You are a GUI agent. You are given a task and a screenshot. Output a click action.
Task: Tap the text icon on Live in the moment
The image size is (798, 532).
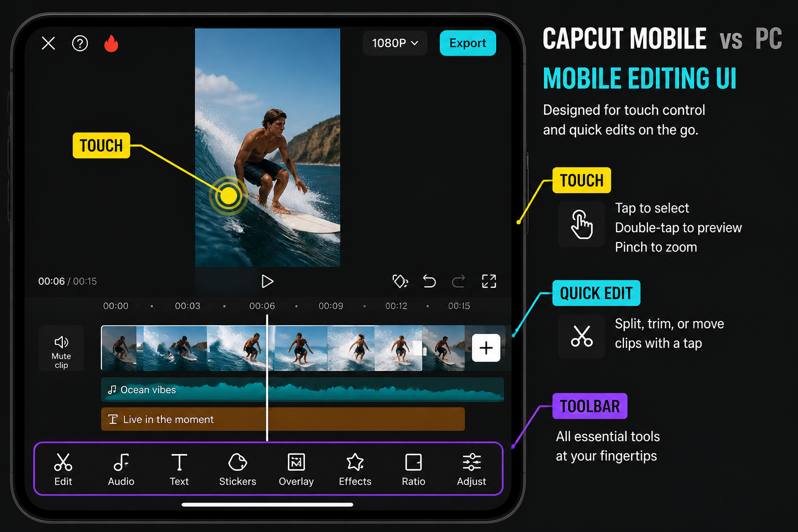(x=113, y=419)
